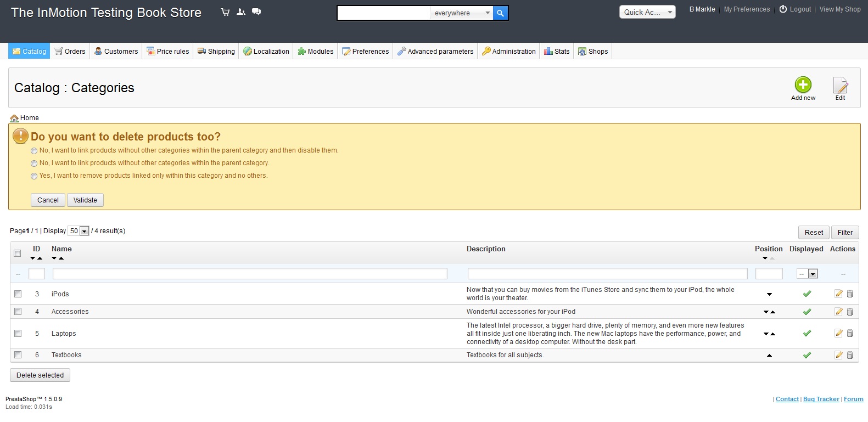Viewport: 868px width, 422px height.
Task: Move Textbooks position up with arrow
Action: 769,356
